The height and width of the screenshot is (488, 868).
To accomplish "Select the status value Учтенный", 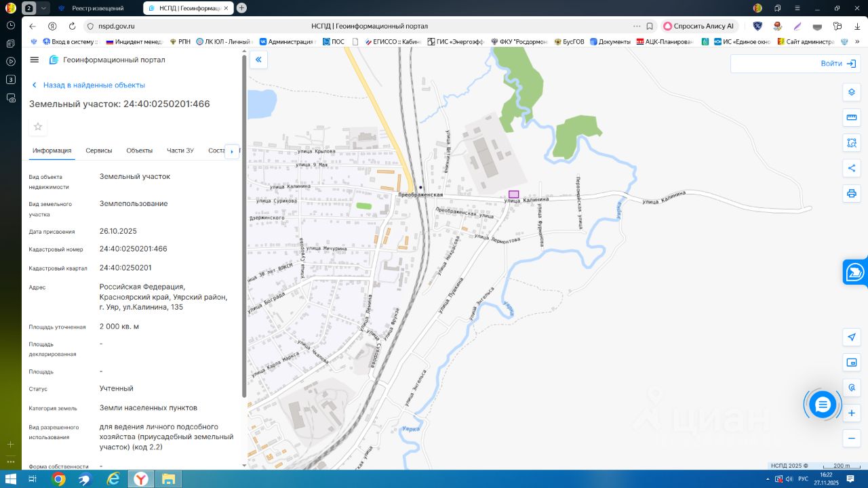I will [117, 389].
